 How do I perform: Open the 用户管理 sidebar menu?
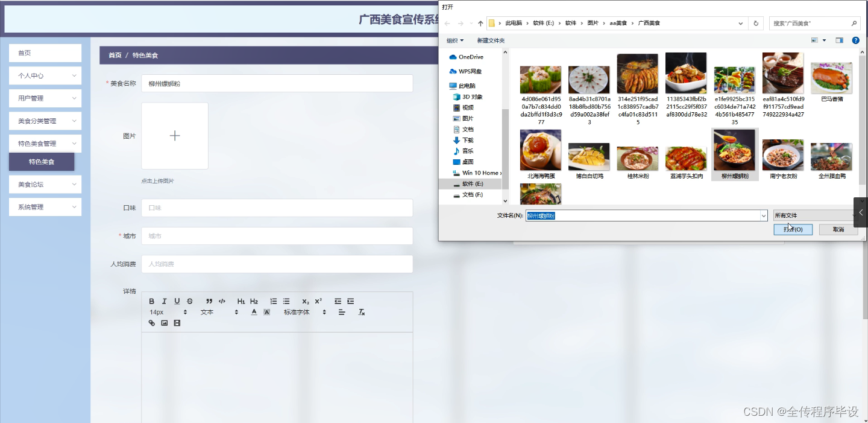pyautogui.click(x=45, y=98)
